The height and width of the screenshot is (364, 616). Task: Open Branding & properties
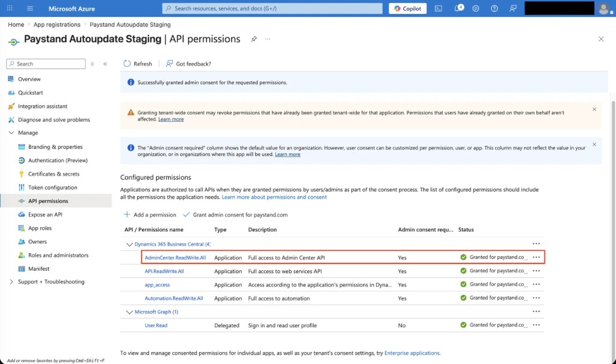pos(56,147)
